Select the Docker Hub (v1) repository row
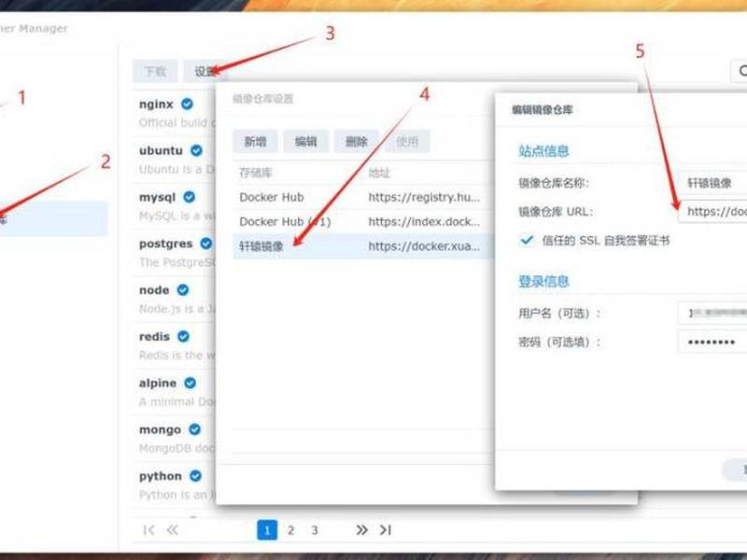Screen dimensions: 747x560 (363, 221)
